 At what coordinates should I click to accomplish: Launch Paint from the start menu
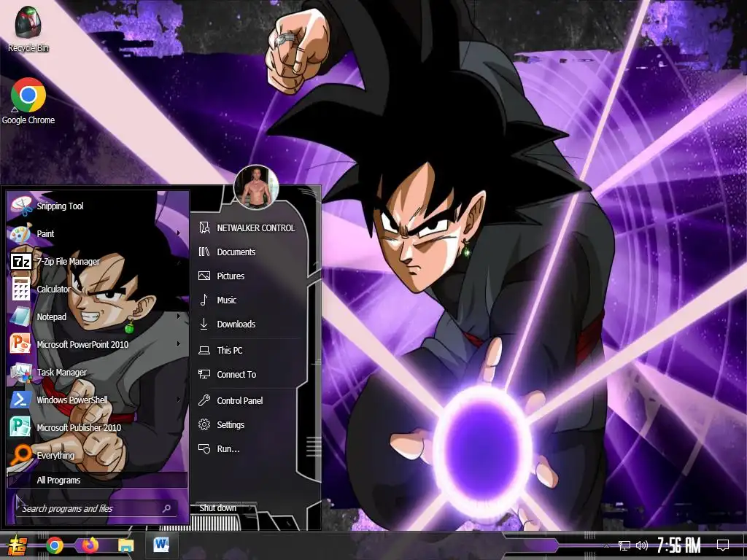(x=96, y=233)
